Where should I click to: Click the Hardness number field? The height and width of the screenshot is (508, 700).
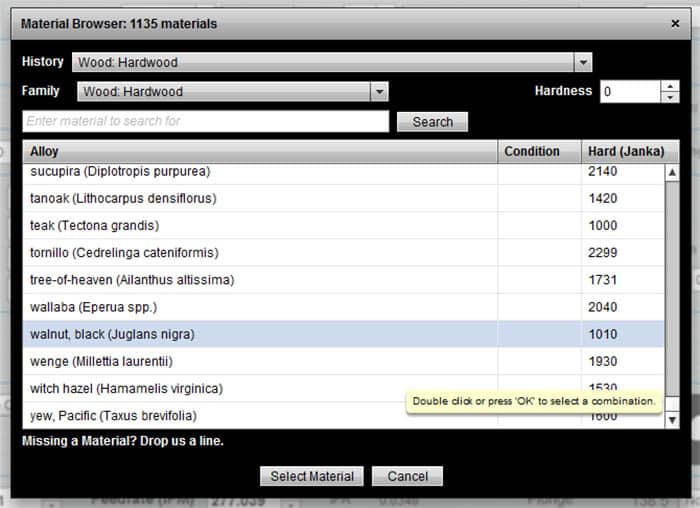point(629,91)
